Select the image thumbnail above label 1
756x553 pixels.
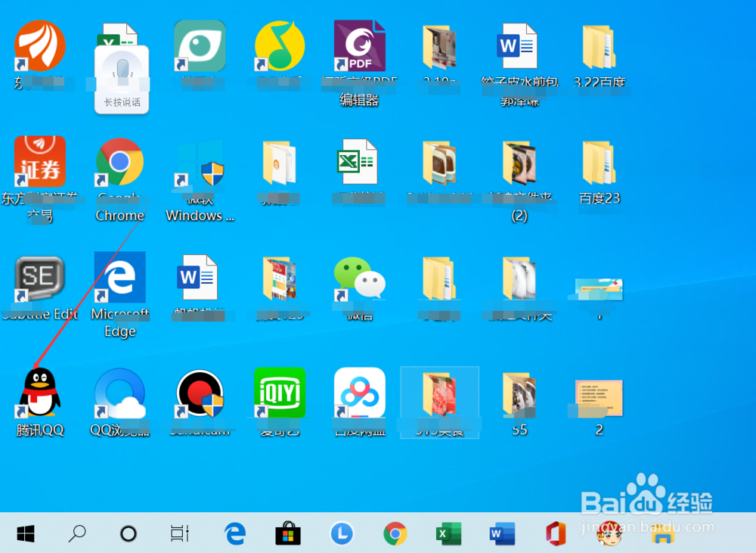point(599,288)
